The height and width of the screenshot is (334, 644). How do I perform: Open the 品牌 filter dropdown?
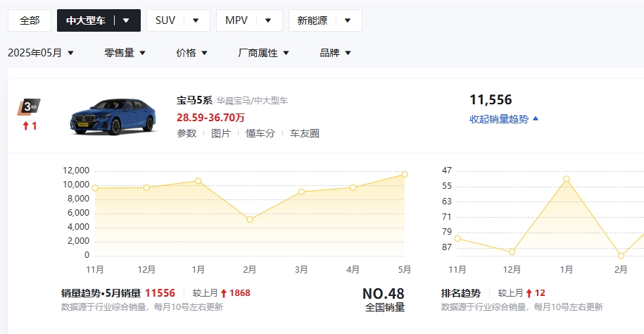click(336, 53)
